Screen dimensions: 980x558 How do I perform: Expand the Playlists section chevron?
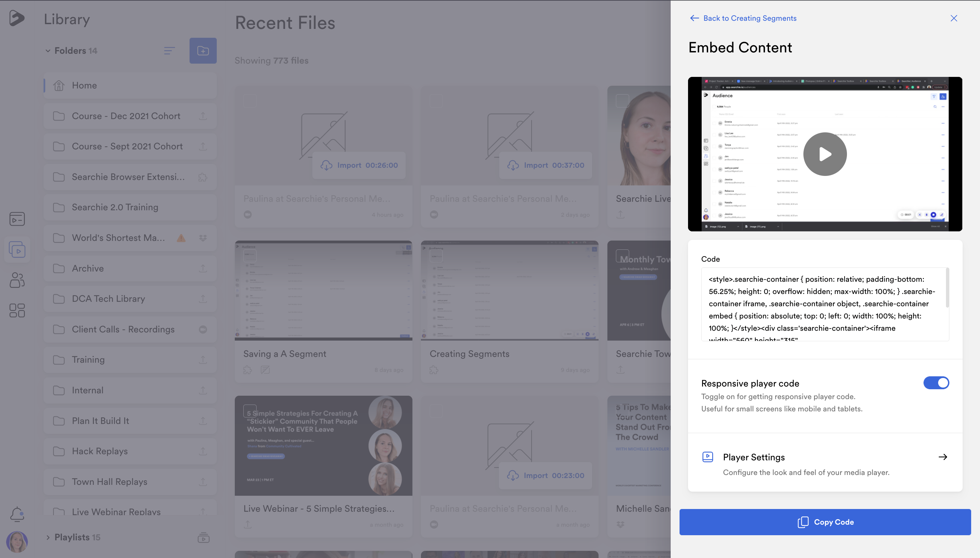48,537
